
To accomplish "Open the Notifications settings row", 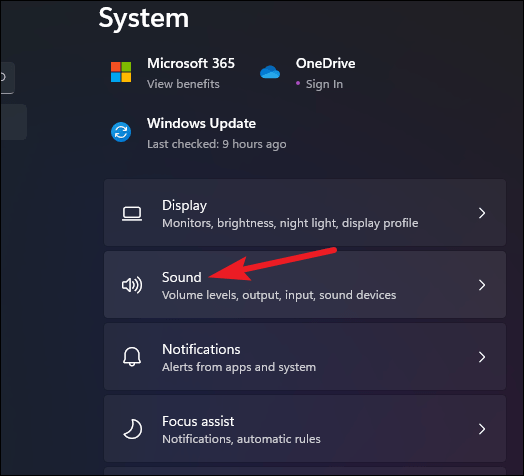I will [x=305, y=356].
